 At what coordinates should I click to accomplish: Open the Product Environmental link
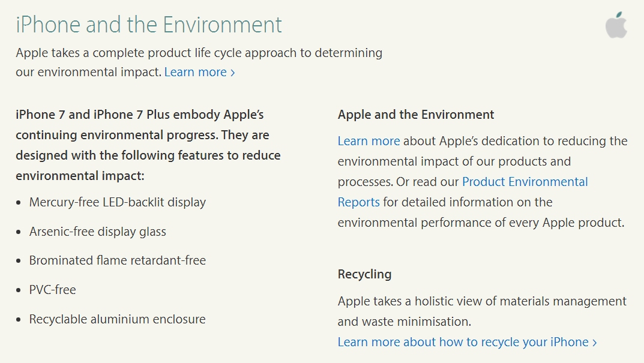point(525,181)
